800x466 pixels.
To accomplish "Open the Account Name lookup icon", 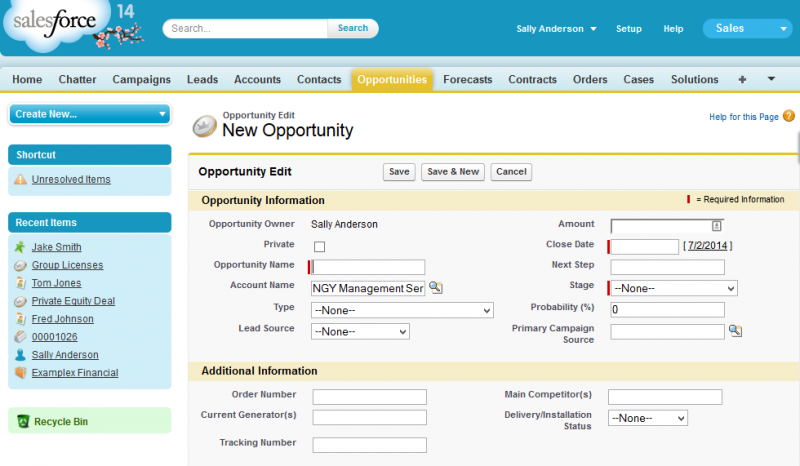I will (436, 288).
